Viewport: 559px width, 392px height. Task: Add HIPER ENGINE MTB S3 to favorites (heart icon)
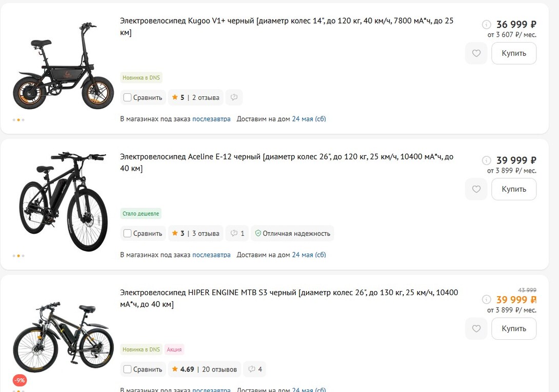click(x=476, y=328)
